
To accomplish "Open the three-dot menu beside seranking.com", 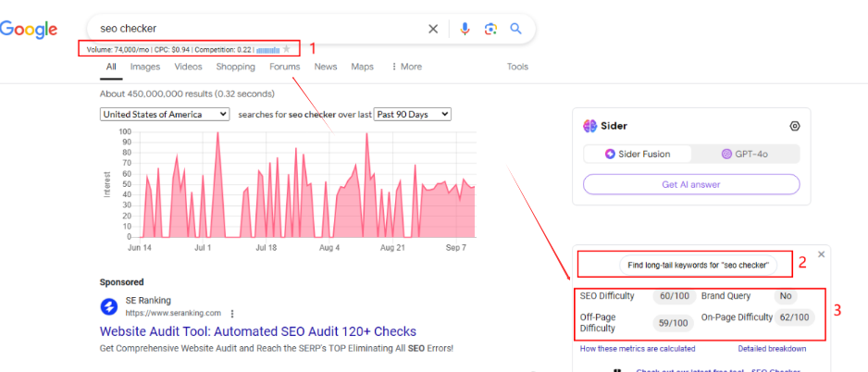I will click(x=232, y=313).
